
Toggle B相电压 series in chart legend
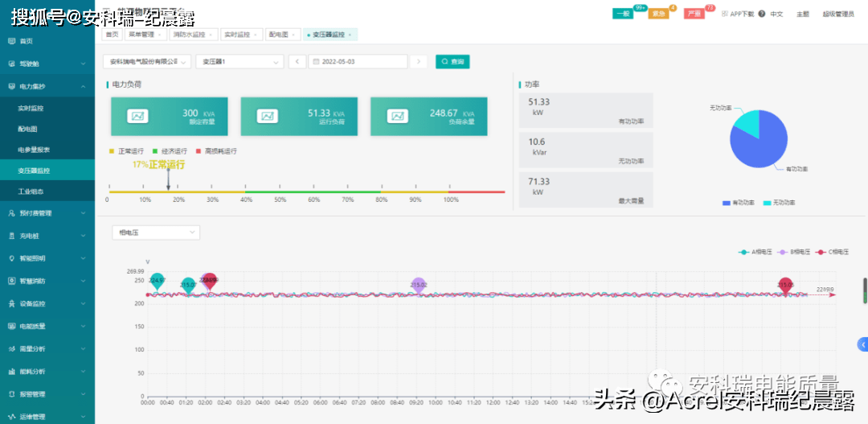click(793, 252)
